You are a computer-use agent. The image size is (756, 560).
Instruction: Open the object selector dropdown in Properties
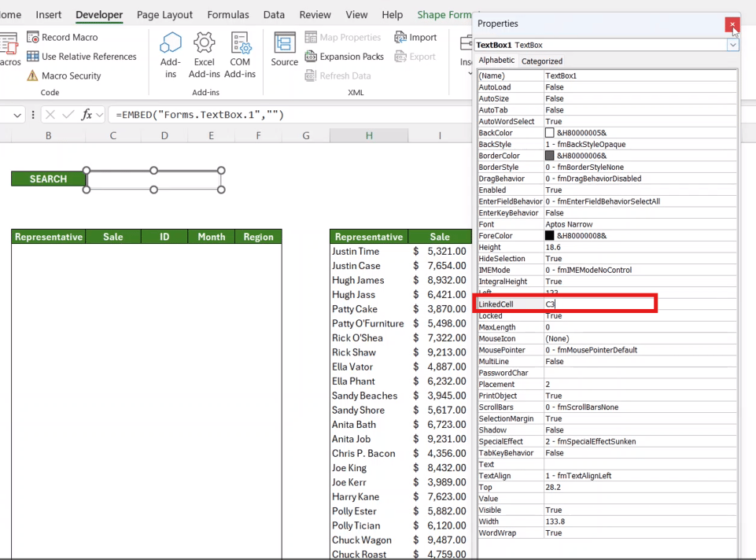tap(733, 45)
